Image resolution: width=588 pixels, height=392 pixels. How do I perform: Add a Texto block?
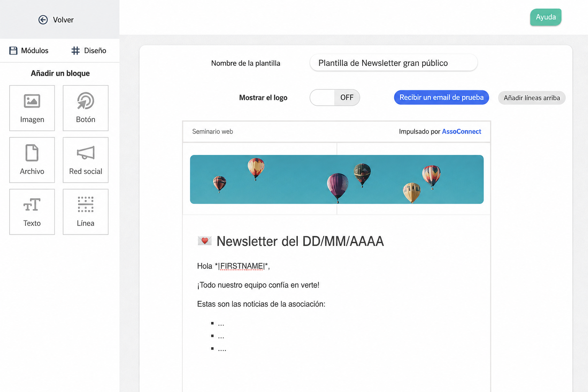click(x=32, y=212)
